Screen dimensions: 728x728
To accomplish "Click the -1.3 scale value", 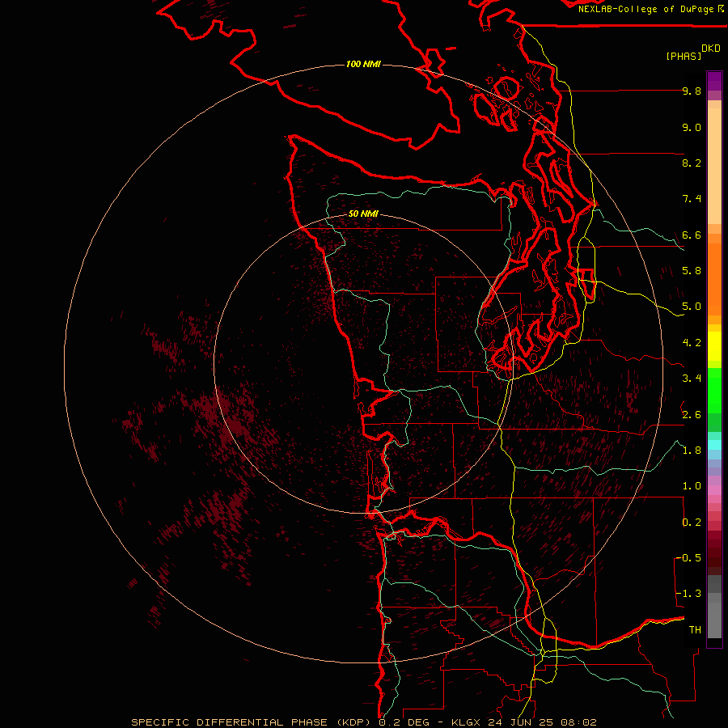I will tap(688, 594).
